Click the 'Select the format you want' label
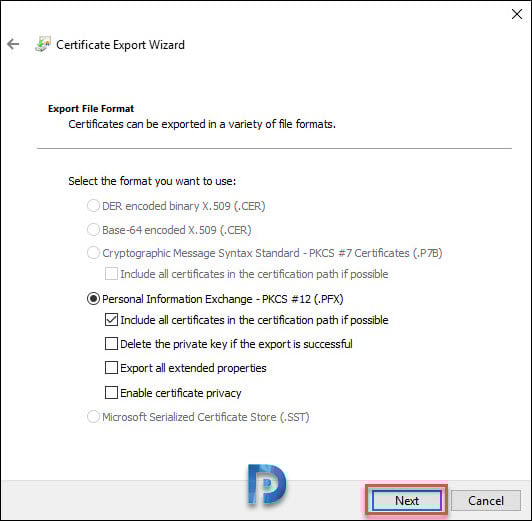This screenshot has width=532, height=521. pos(152,181)
